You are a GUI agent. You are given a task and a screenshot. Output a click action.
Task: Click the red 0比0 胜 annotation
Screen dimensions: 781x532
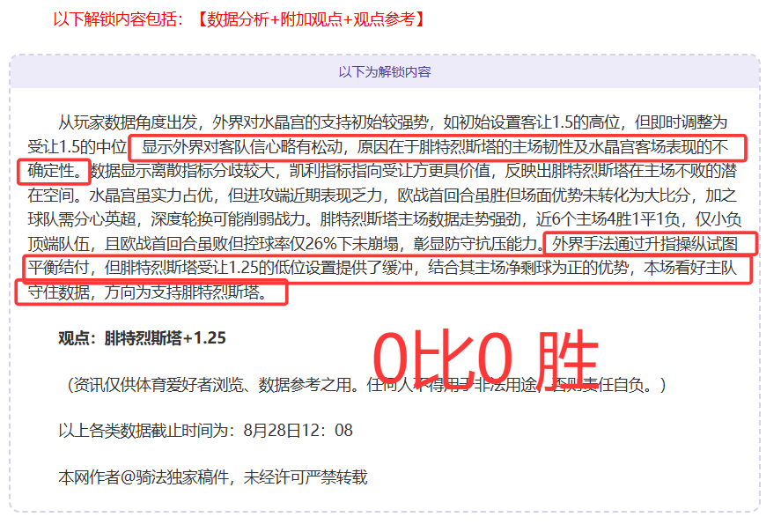(x=485, y=358)
